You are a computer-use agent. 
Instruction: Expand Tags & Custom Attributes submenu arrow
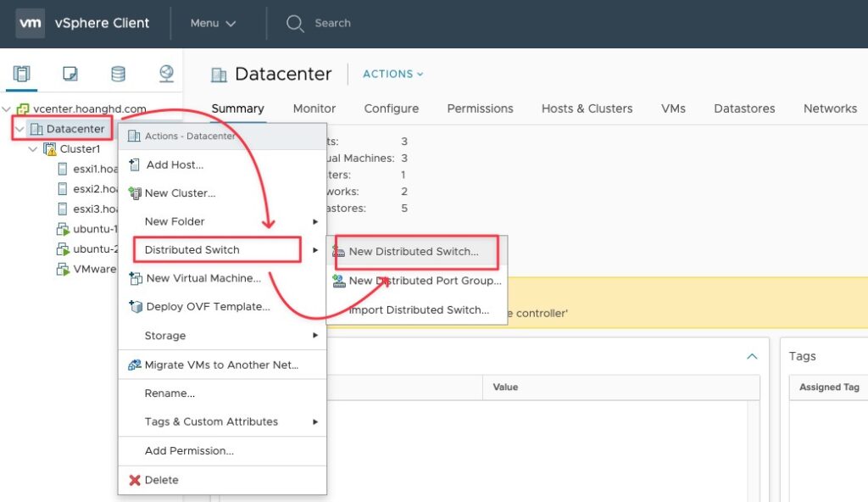coord(315,421)
